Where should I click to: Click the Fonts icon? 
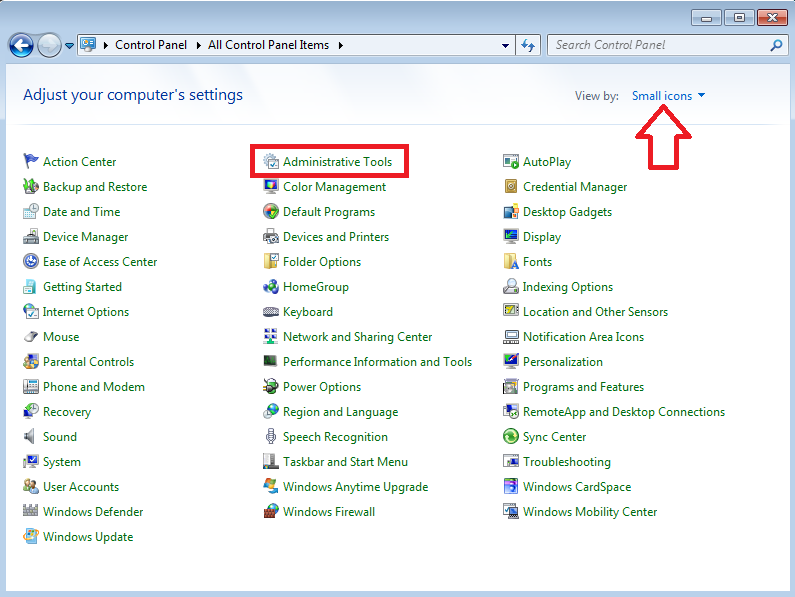pyautogui.click(x=511, y=261)
